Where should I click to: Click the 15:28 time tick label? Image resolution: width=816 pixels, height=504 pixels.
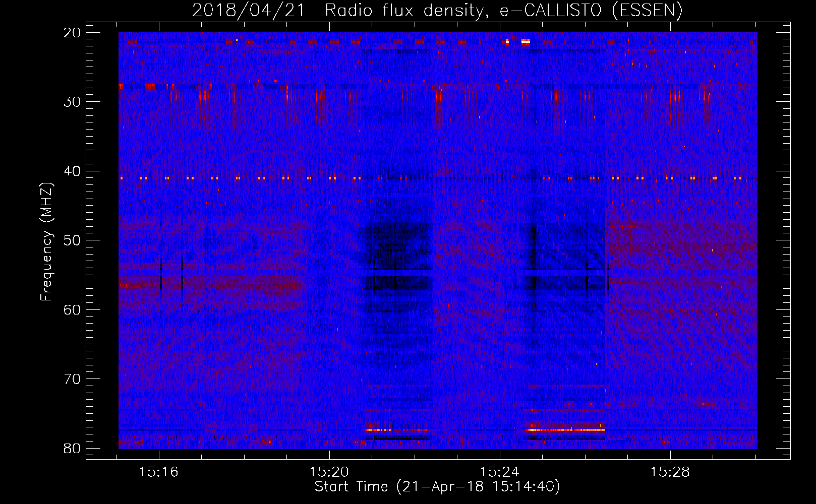[x=670, y=472]
